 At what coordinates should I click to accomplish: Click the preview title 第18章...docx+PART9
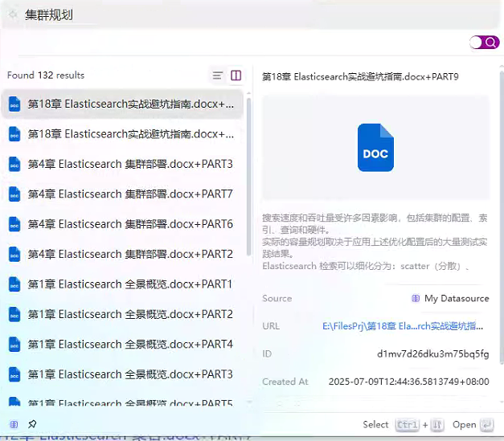(x=360, y=76)
